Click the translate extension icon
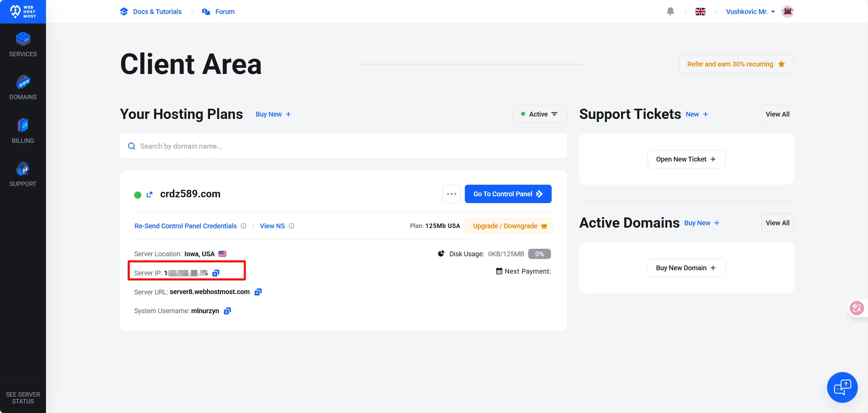This screenshot has width=868, height=413. coord(857,308)
